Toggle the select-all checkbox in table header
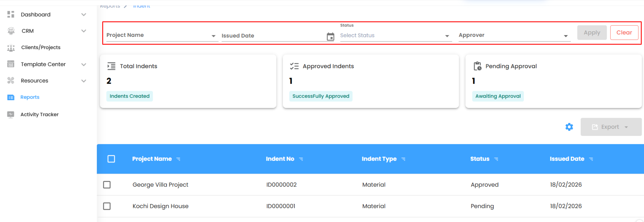This screenshot has height=222, width=644. pyautogui.click(x=111, y=159)
